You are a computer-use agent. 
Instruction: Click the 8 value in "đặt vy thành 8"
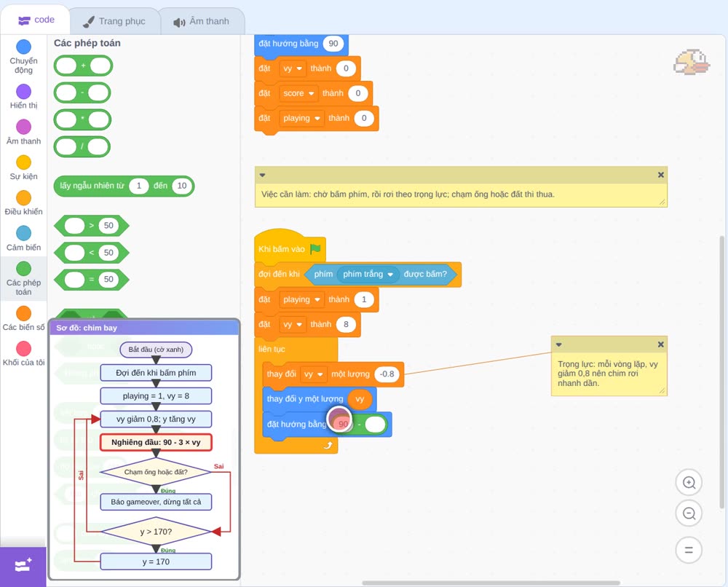(345, 324)
